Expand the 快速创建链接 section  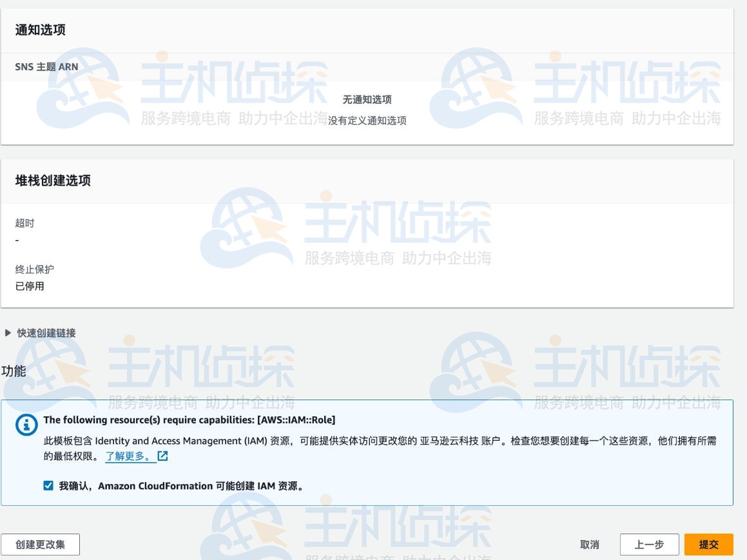(41, 333)
